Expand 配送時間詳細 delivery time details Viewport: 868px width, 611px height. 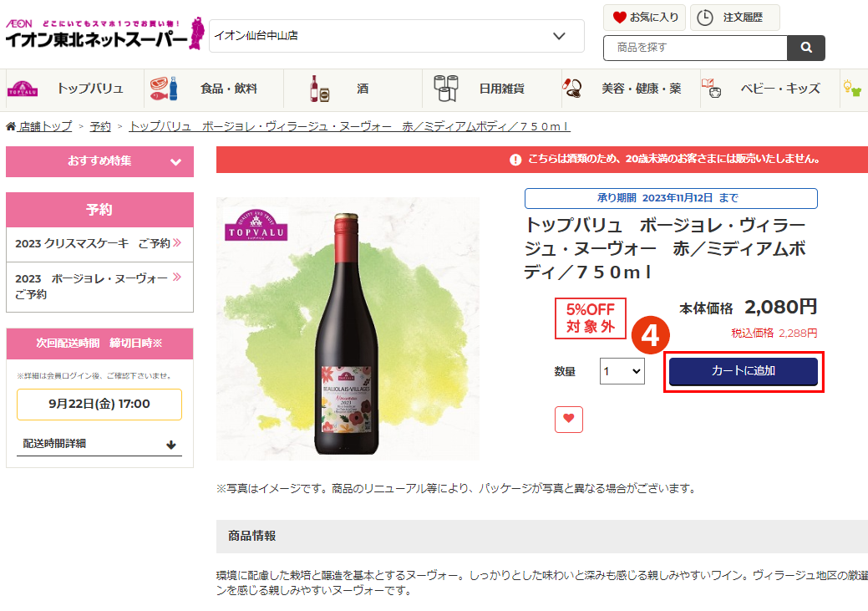point(99,444)
